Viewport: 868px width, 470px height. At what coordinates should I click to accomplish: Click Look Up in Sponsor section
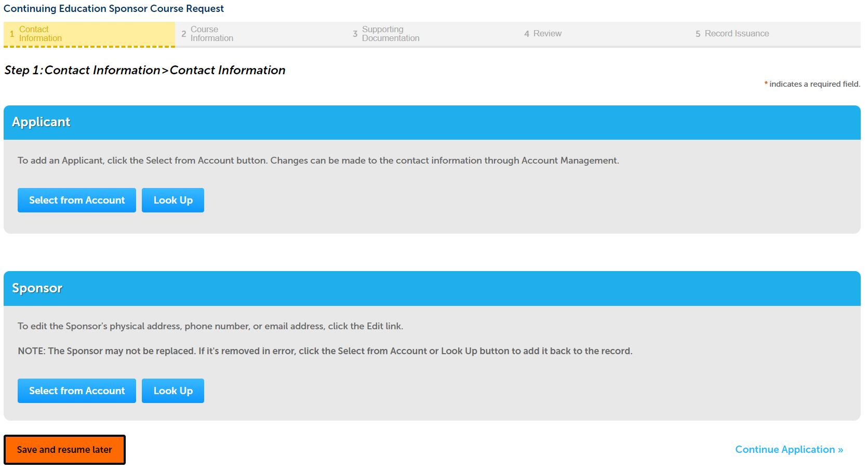click(x=173, y=391)
